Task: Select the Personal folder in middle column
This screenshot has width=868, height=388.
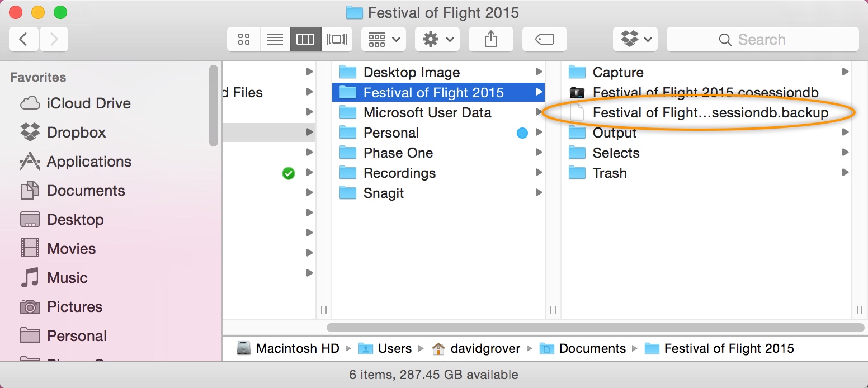Action: click(438, 133)
